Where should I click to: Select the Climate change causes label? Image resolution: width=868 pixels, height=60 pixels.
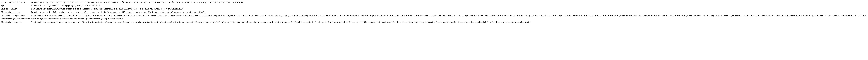click(11, 12)
